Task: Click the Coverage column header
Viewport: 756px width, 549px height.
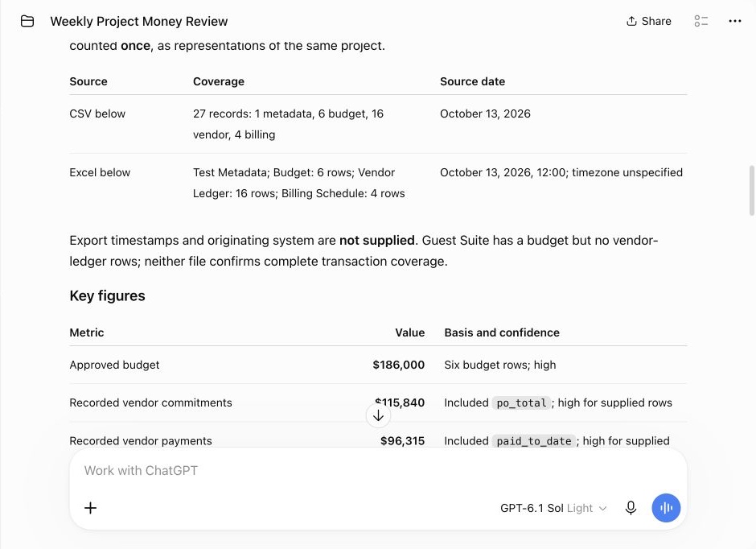Action: 219,81
